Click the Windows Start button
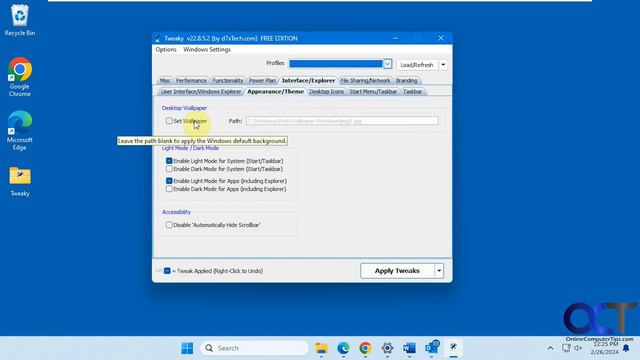This screenshot has height=360, width=640. pos(187,348)
